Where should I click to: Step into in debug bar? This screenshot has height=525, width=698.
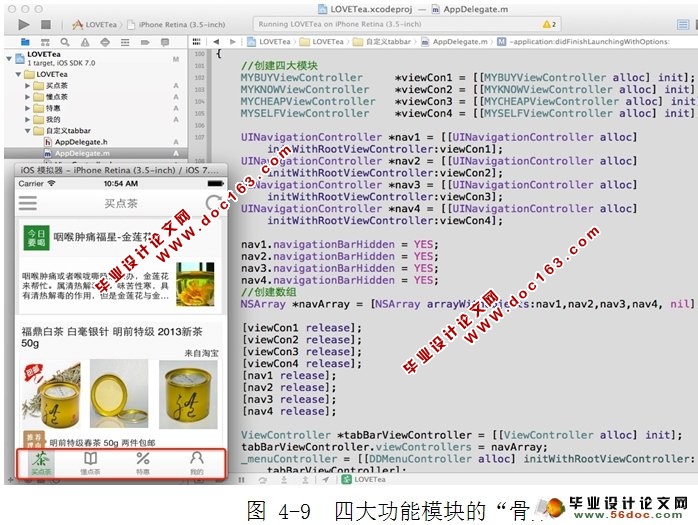click(284, 480)
